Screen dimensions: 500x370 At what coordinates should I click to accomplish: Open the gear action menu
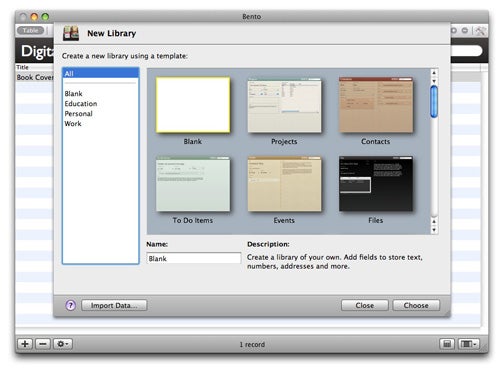point(63,344)
